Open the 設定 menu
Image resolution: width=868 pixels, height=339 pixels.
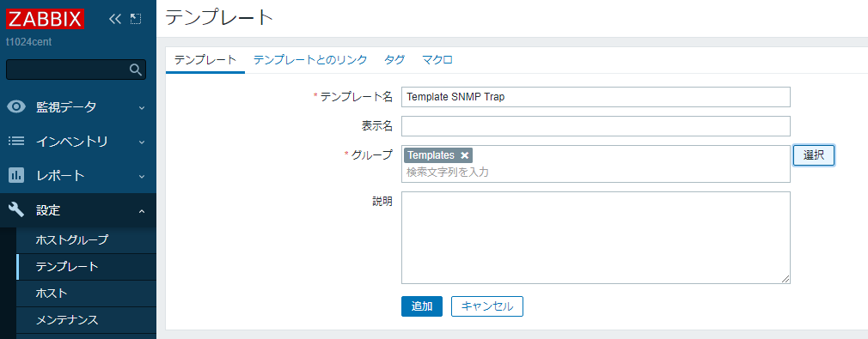[x=78, y=210]
